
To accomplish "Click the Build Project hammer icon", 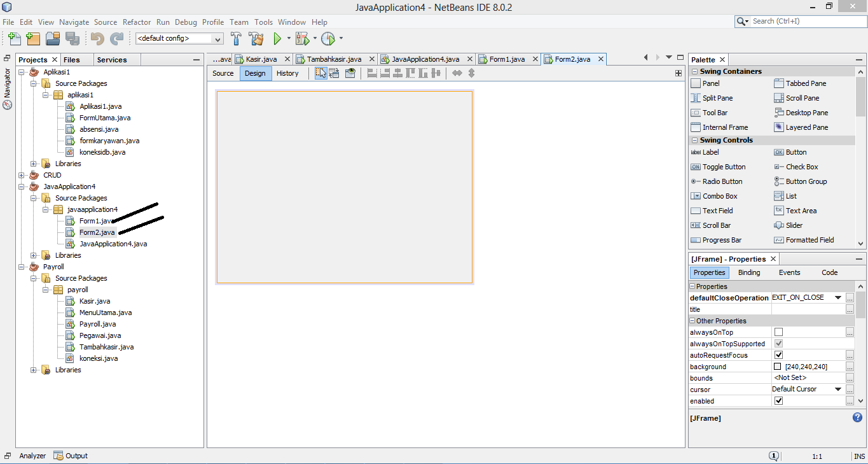I will [236, 39].
